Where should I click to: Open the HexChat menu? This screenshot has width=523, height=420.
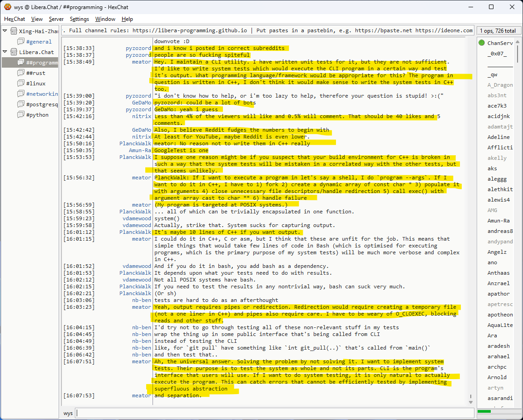[x=15, y=19]
